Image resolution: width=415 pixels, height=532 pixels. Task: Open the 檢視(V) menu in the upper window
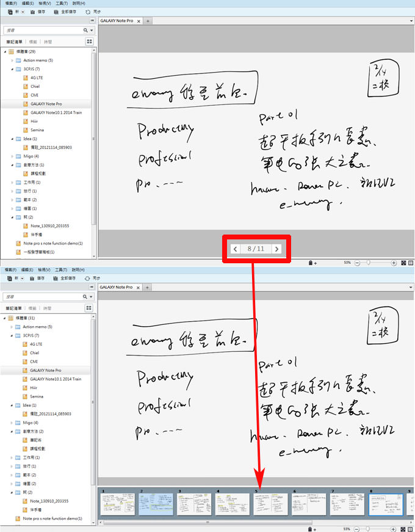click(44, 3)
